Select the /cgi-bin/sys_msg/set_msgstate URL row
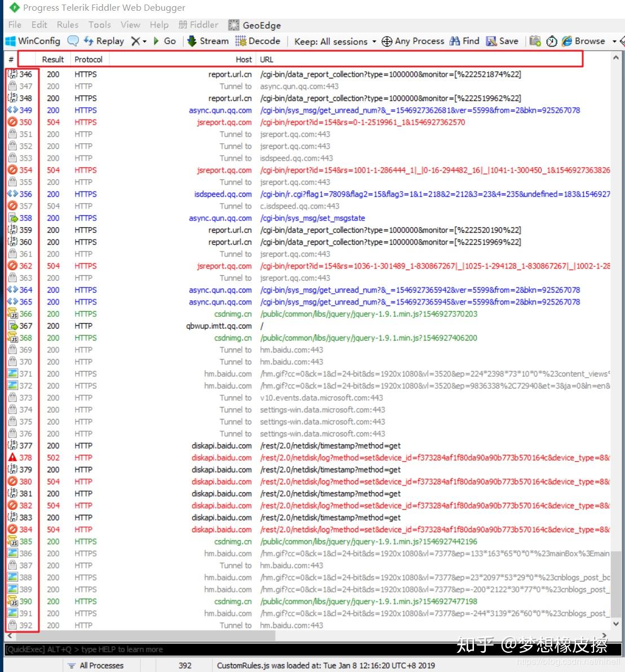This screenshot has width=625, height=672. point(312,218)
